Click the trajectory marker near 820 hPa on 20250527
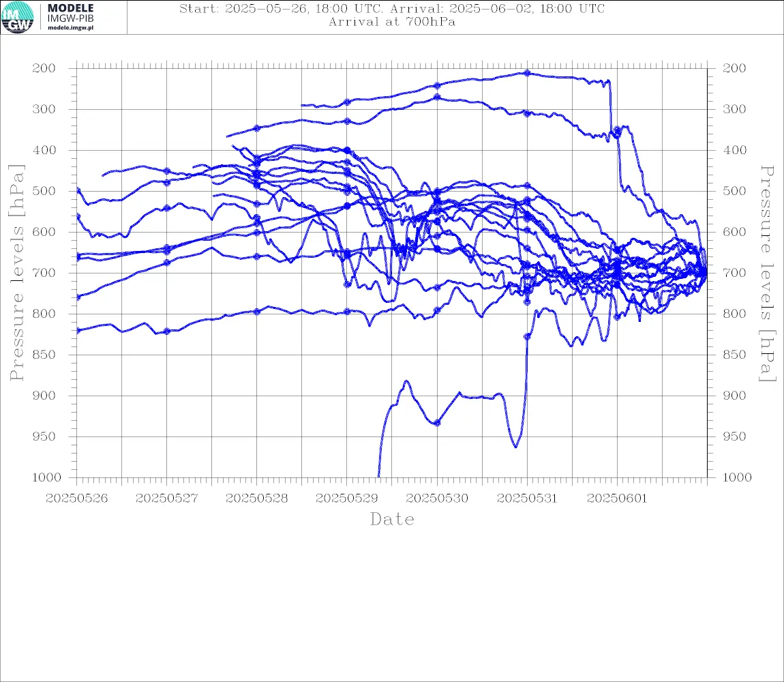Viewport: 784px width, 682px height. click(167, 331)
